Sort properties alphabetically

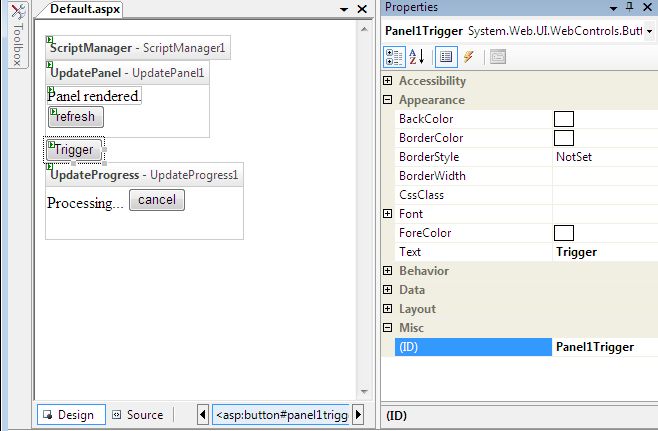[417, 57]
